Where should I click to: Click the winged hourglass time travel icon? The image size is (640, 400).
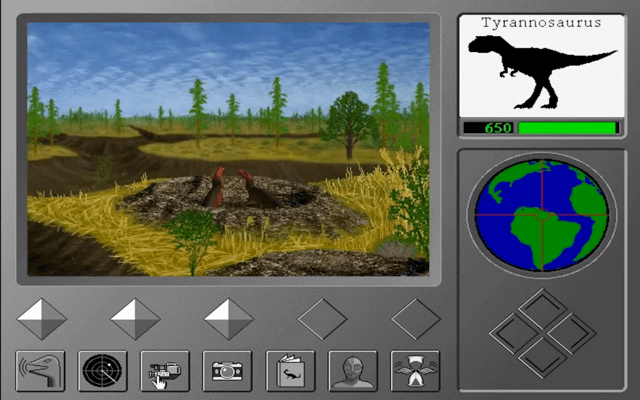(415, 371)
